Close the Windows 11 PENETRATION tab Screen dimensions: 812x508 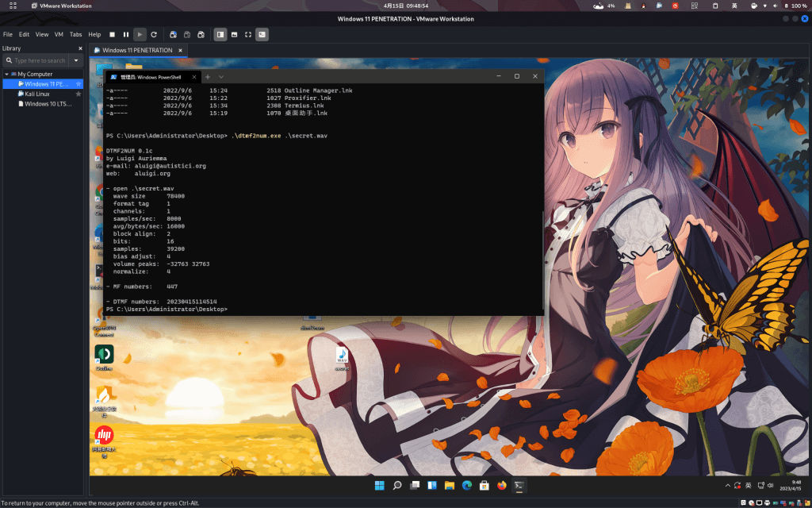point(180,50)
